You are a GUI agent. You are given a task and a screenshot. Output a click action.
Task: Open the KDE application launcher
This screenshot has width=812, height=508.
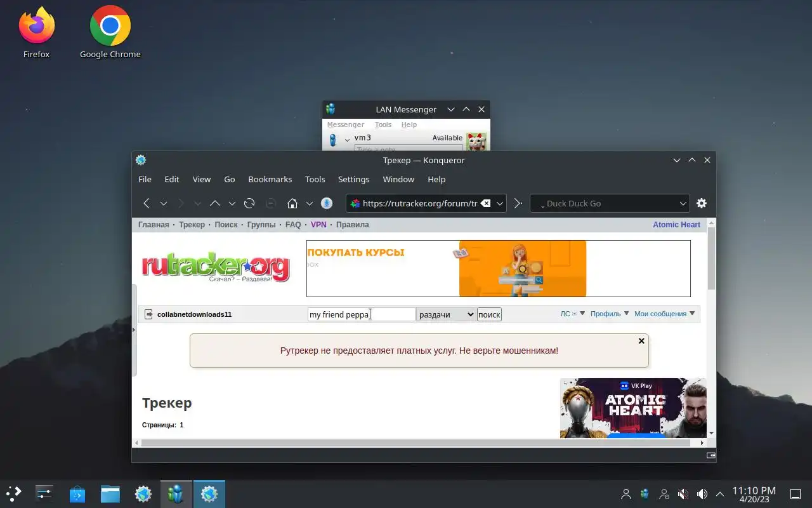tap(14, 493)
